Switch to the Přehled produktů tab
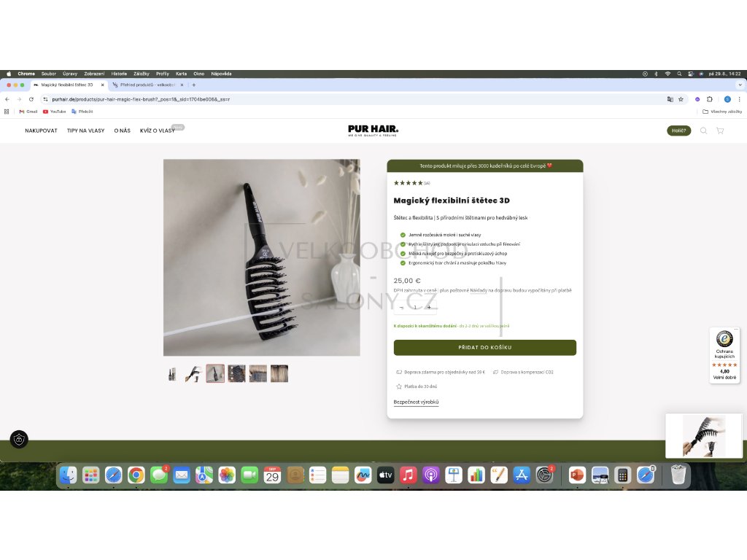This screenshot has height=560, width=747. [x=147, y=85]
